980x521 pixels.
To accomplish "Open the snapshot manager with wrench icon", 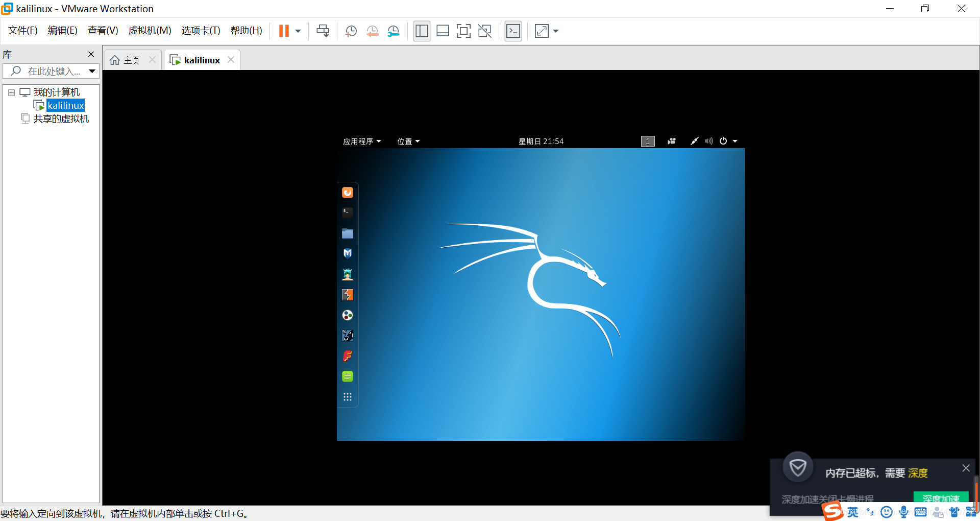I will point(393,31).
